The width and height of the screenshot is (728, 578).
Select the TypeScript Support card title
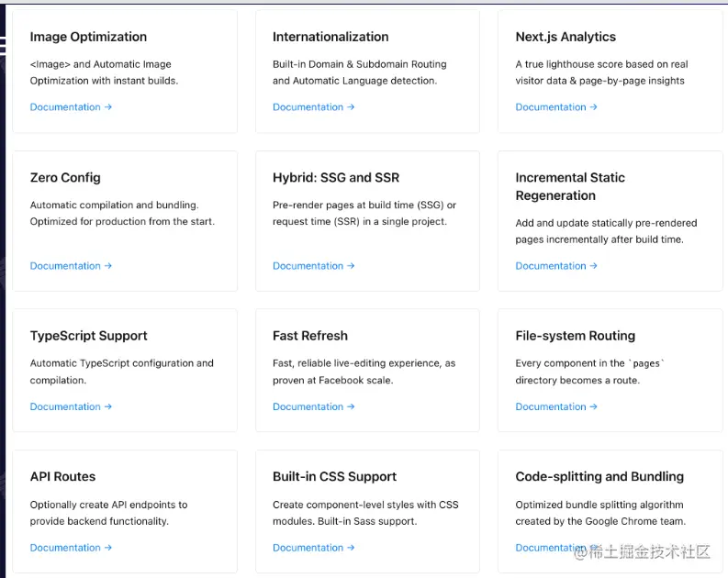[x=88, y=336]
